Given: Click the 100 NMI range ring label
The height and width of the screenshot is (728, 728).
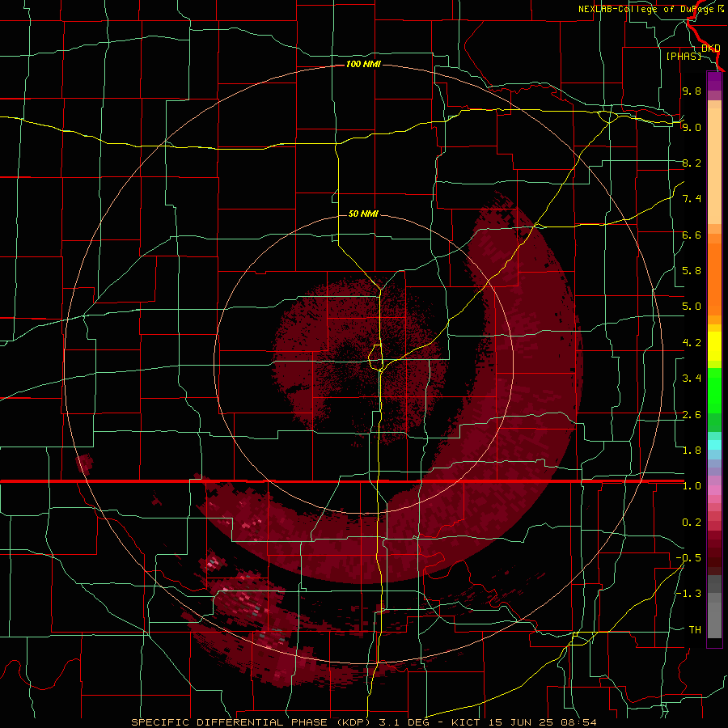Looking at the screenshot, I should pyautogui.click(x=363, y=64).
